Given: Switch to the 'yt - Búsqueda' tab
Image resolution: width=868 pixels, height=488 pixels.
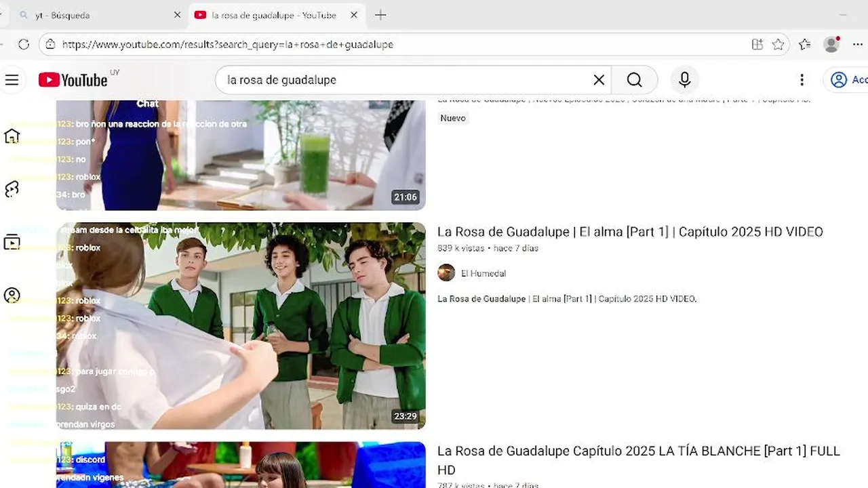Looking at the screenshot, I should click(x=95, y=15).
